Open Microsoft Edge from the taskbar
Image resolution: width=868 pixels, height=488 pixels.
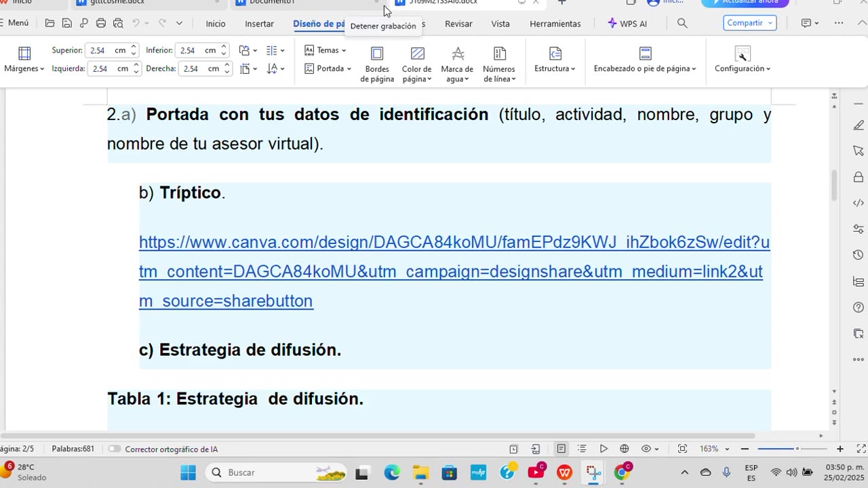[392, 472]
